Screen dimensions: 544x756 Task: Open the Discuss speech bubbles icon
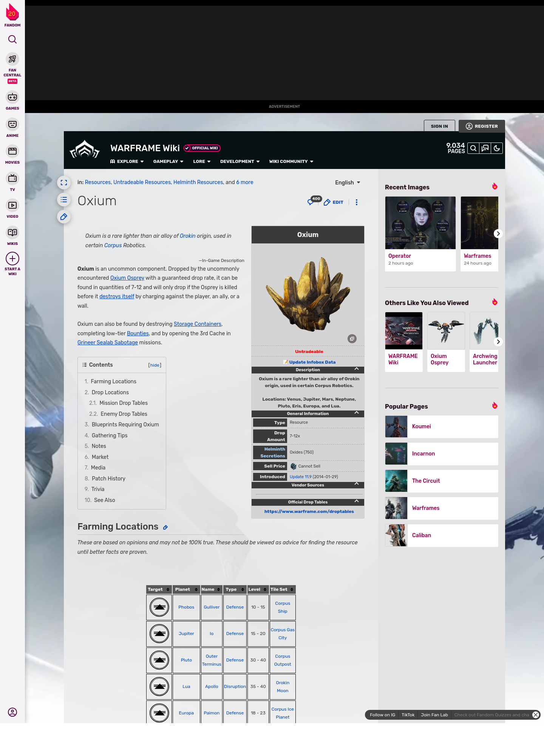point(485,148)
